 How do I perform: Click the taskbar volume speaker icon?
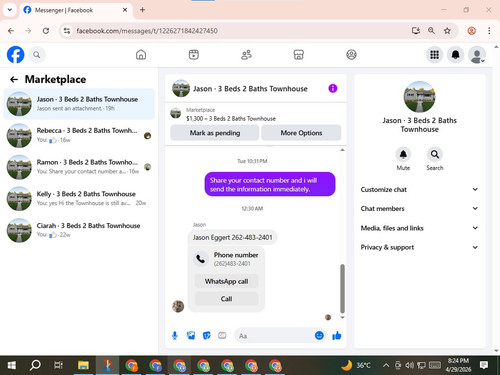click(409, 366)
